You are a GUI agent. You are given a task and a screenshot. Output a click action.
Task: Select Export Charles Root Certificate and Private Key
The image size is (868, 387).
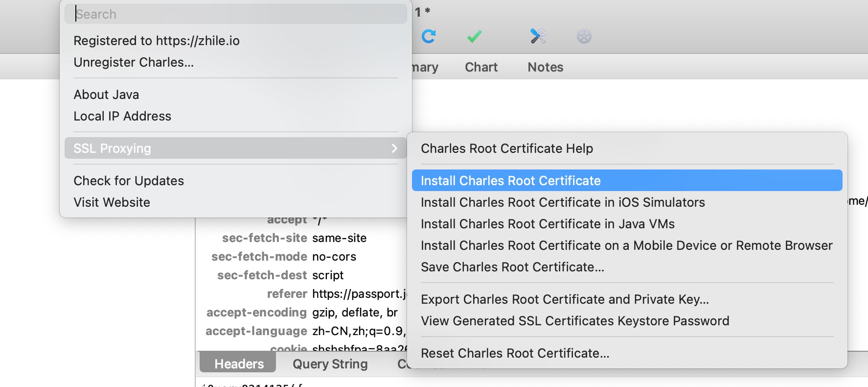[565, 299]
